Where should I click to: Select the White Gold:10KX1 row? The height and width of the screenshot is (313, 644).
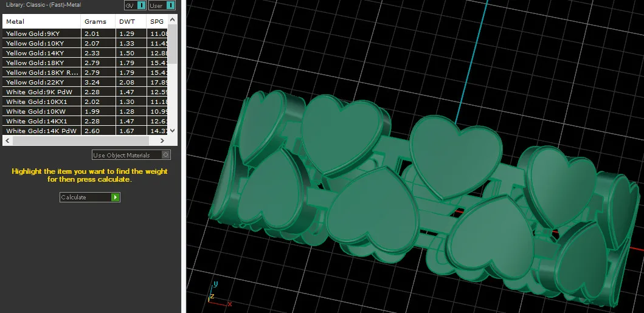85,101
